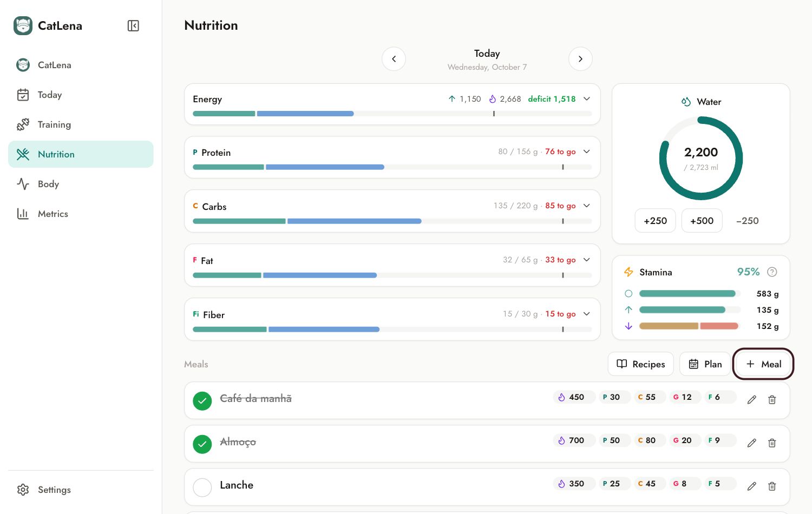
Task: Click the P 50 protein chip on Almoço
Action: tap(614, 440)
